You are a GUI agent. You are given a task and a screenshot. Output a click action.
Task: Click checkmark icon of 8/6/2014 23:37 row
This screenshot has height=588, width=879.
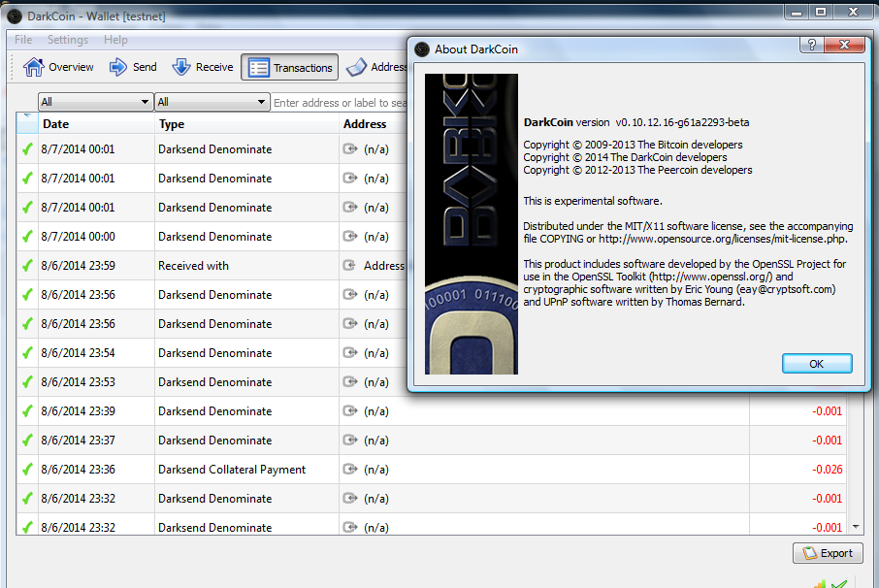[x=27, y=441]
